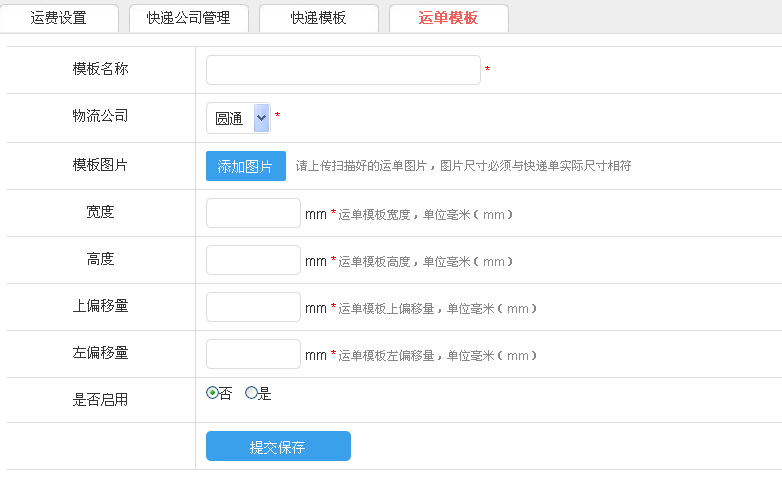Choose the 是 radio button to enable

point(251,393)
